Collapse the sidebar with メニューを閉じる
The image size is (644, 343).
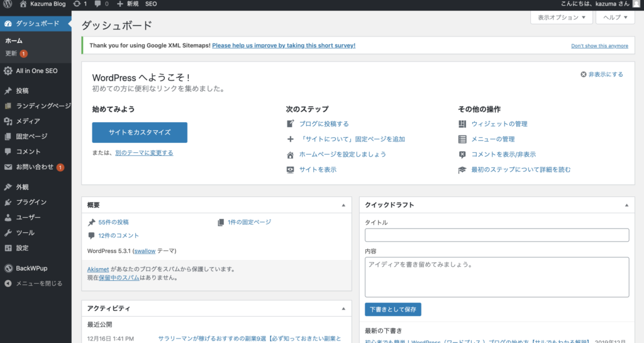point(33,283)
